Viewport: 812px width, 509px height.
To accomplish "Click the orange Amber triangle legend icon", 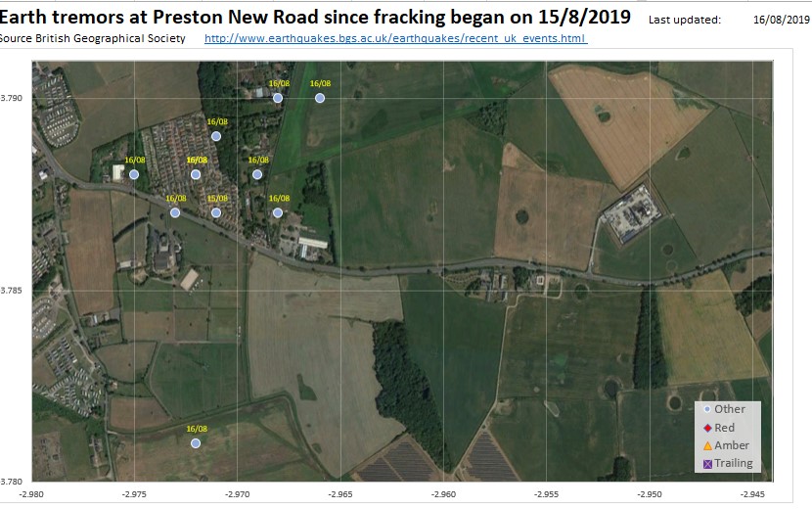I will click(x=706, y=445).
